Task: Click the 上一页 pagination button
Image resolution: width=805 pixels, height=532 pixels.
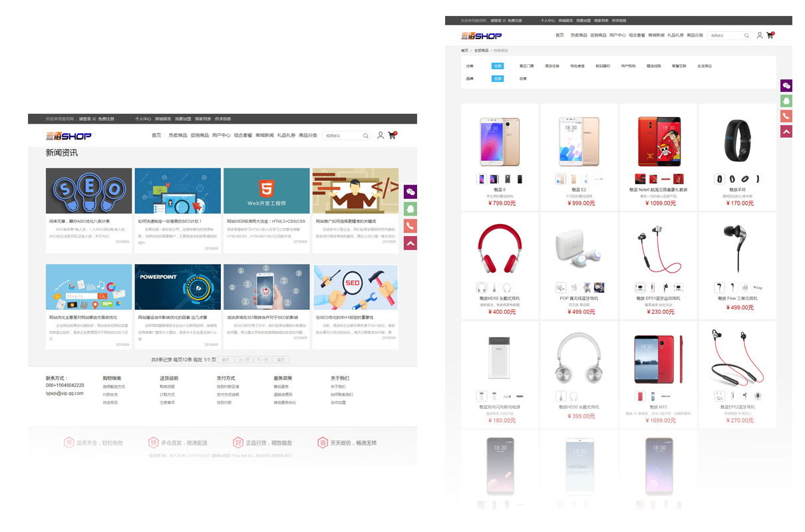Action: (x=244, y=360)
